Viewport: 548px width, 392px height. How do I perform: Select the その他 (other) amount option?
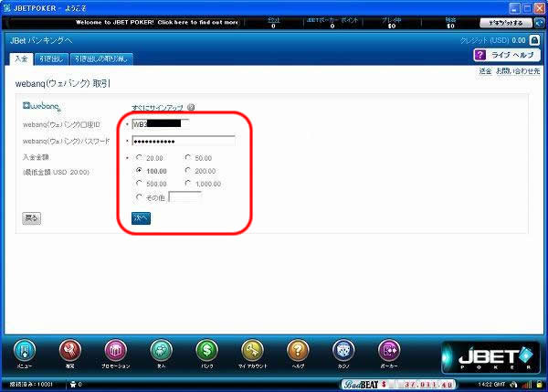[139, 197]
